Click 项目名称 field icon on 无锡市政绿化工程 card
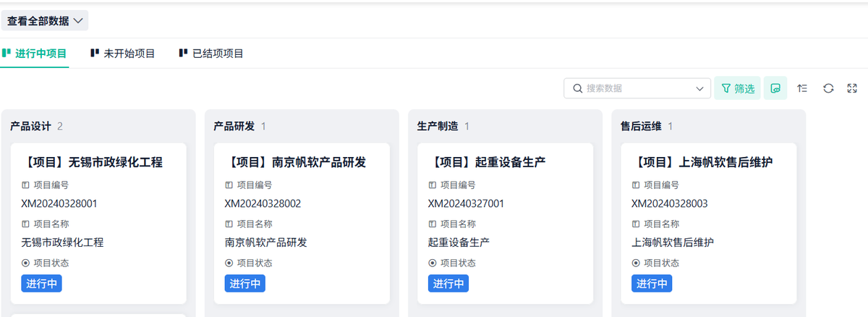The image size is (868, 317). pyautogui.click(x=26, y=224)
